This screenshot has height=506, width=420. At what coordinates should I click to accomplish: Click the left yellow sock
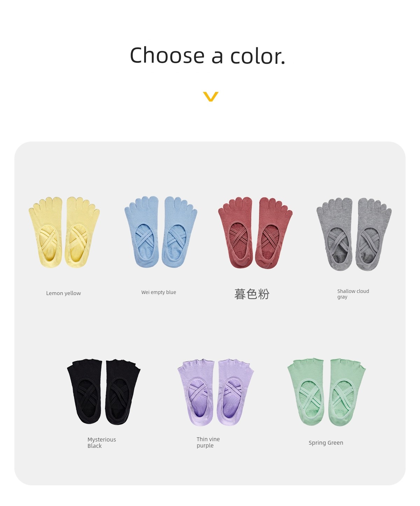pos(46,233)
